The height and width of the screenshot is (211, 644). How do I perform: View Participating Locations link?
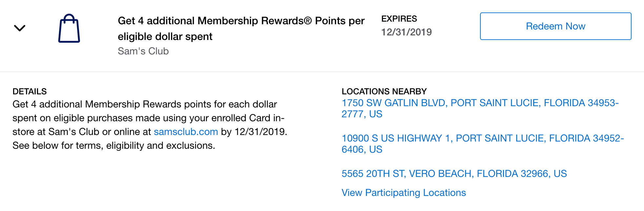coord(404,193)
